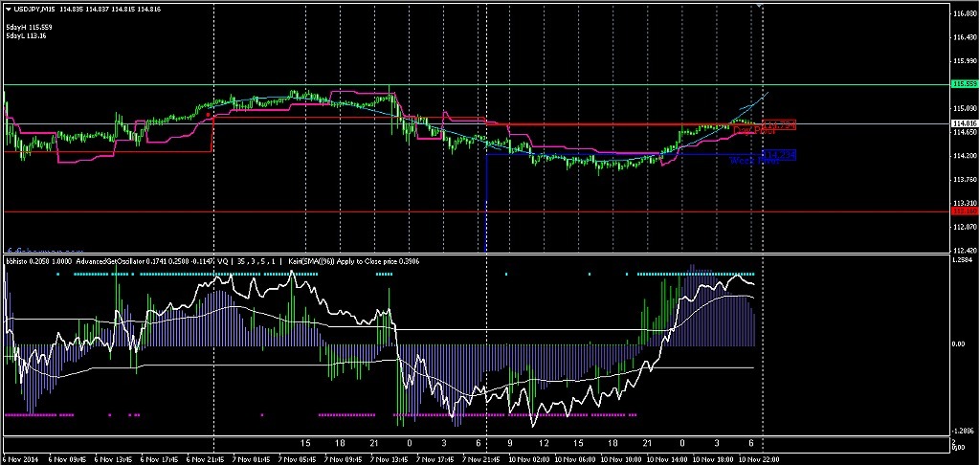This screenshot has width=980, height=465.
Task: Click the green 115.559 price tag
Action: (965, 84)
